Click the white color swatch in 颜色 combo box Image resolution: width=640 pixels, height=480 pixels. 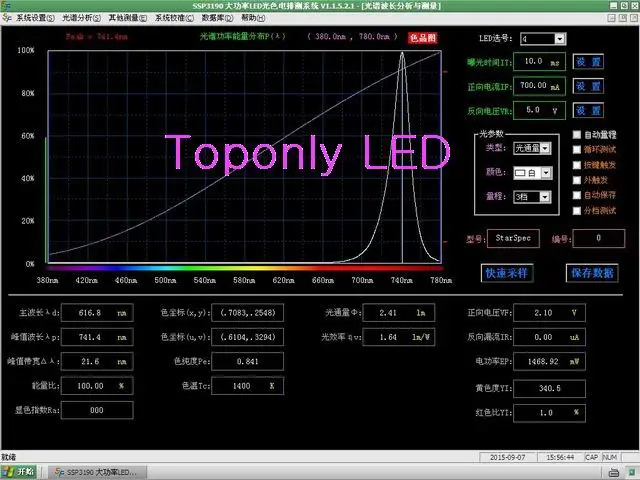click(x=520, y=173)
